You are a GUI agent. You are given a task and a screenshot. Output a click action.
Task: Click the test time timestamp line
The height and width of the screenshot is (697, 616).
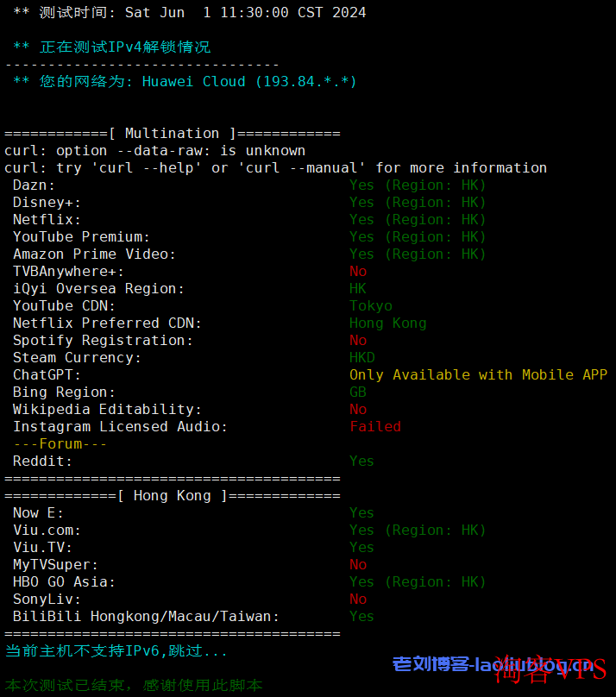(190, 12)
